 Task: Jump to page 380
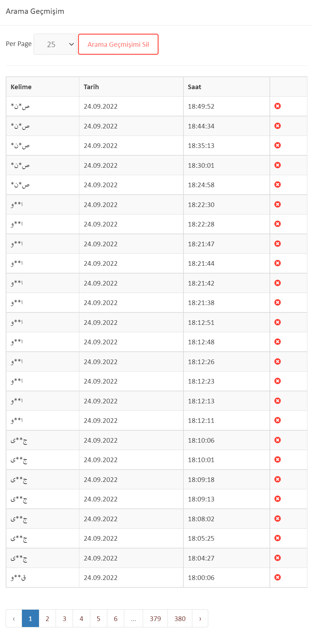(180, 619)
